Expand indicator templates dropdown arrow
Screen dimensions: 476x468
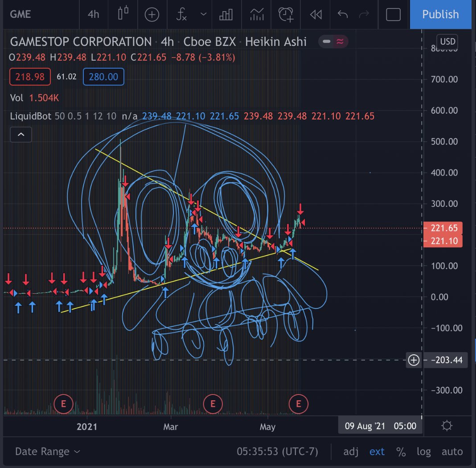click(203, 14)
